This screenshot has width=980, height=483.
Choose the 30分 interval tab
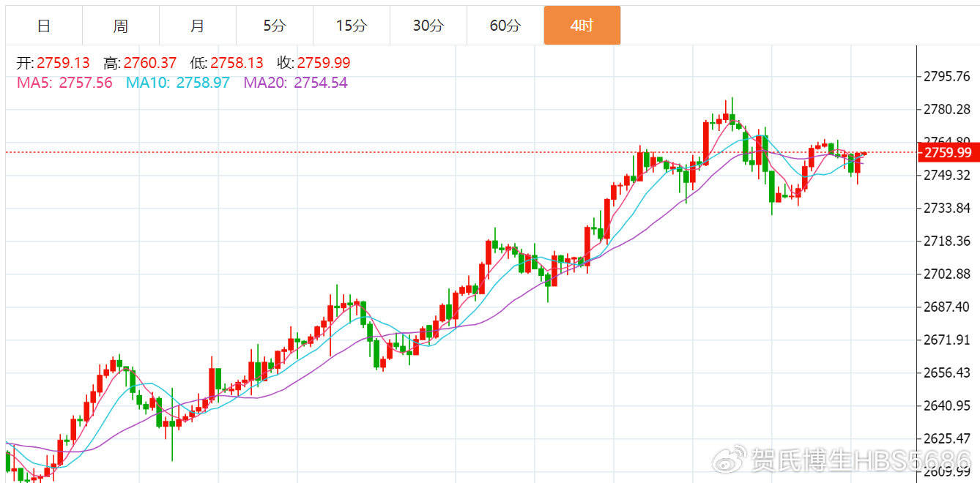(428, 26)
